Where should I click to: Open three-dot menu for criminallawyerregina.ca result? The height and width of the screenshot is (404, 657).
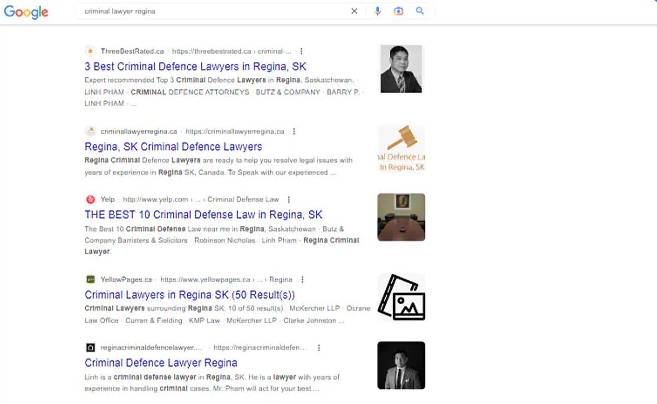coord(294,131)
